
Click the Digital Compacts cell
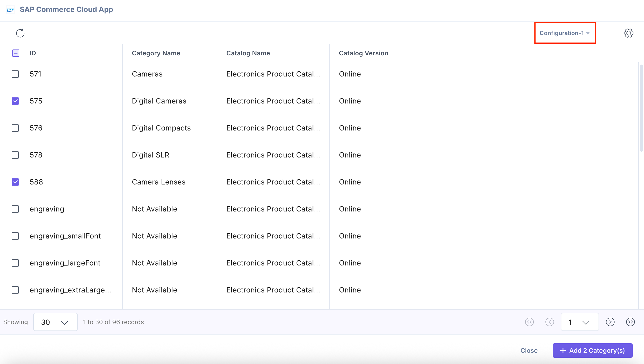click(161, 128)
